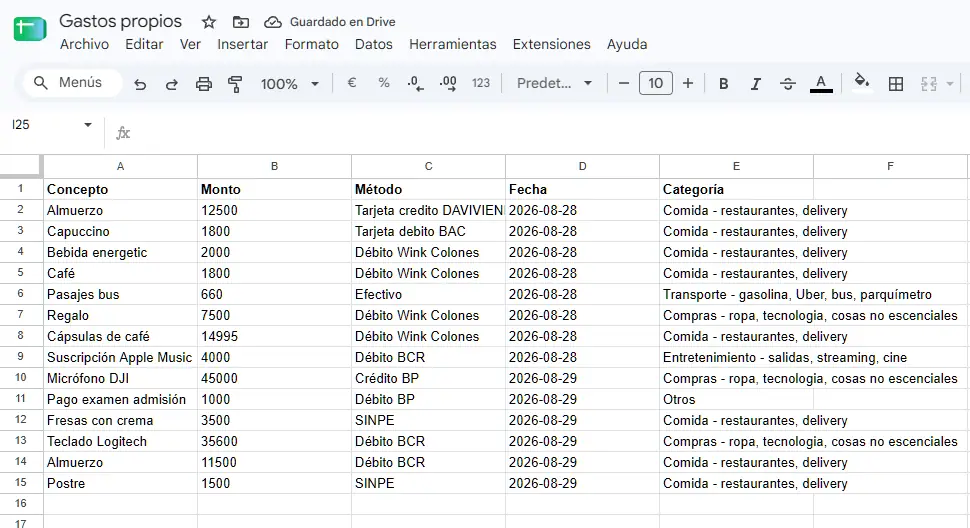Image resolution: width=970 pixels, height=528 pixels.
Task: Toggle italic formatting
Action: pos(755,83)
